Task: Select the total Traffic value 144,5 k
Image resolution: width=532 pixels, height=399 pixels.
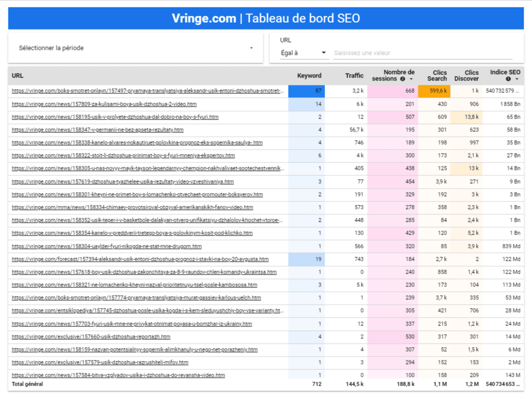Action: pyautogui.click(x=355, y=384)
